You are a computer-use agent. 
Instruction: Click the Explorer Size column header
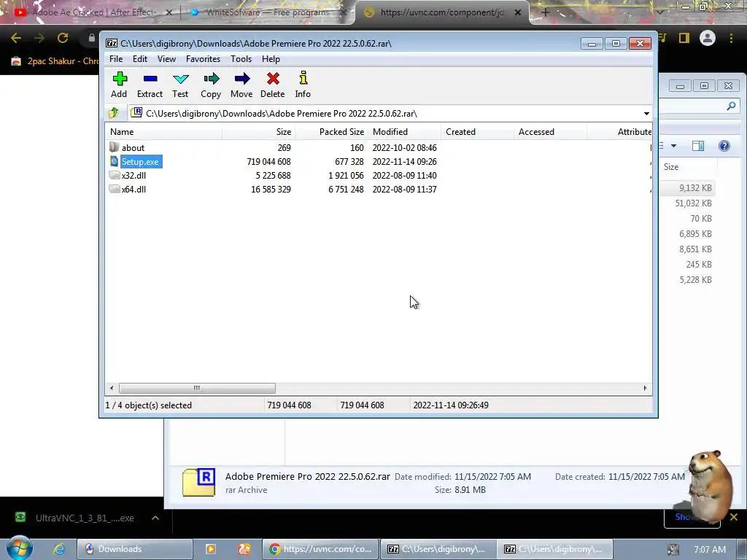tap(687, 167)
